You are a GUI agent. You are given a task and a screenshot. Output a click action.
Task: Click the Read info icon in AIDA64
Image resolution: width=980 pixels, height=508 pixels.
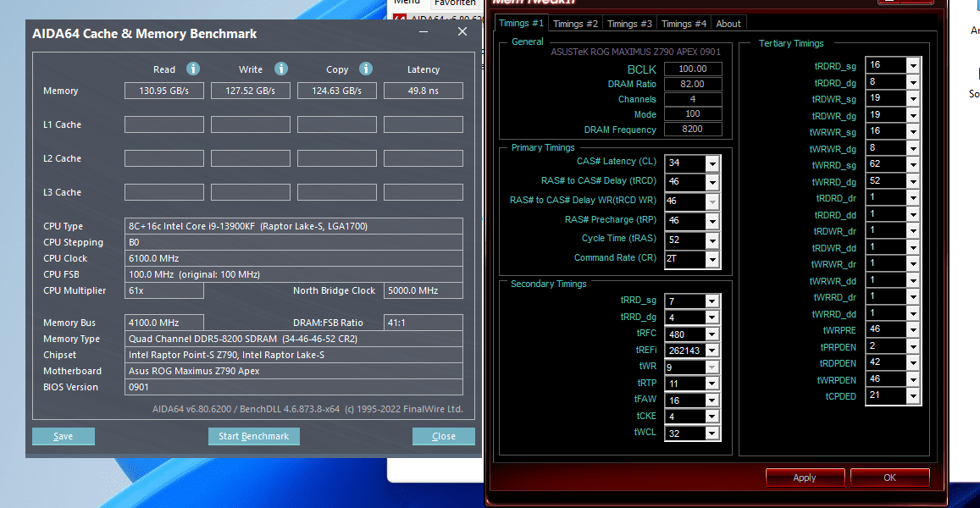coord(193,69)
